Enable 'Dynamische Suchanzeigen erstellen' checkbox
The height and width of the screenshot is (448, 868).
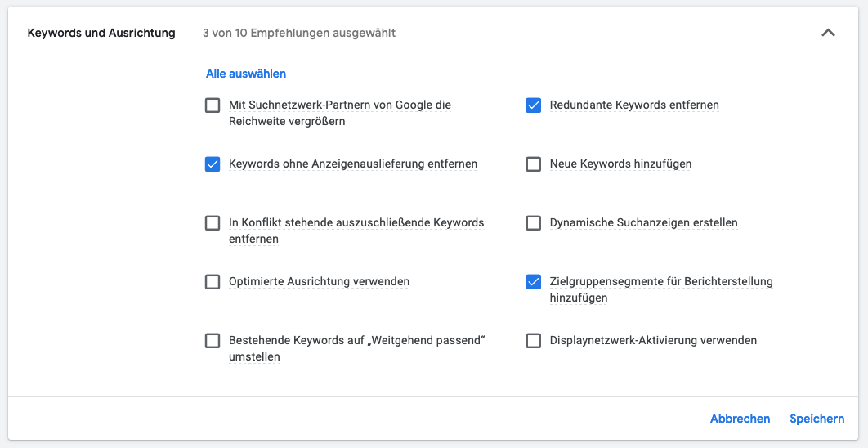(534, 223)
